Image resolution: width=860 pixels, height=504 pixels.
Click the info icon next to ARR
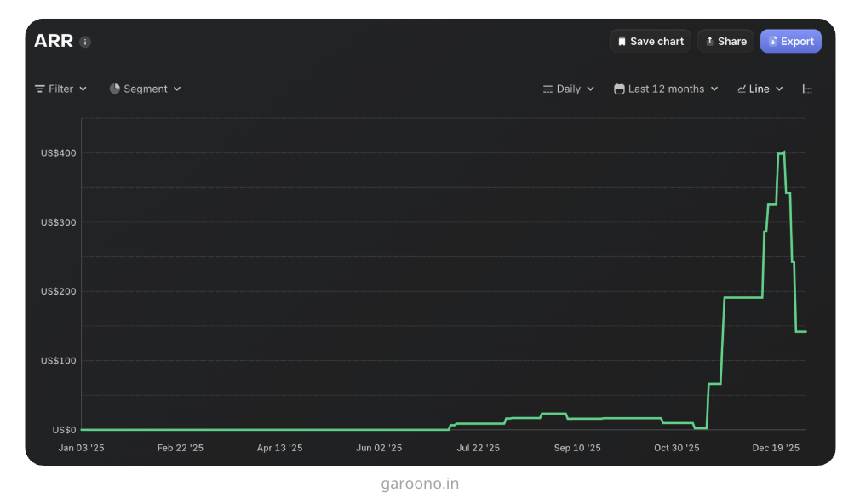pyautogui.click(x=85, y=42)
